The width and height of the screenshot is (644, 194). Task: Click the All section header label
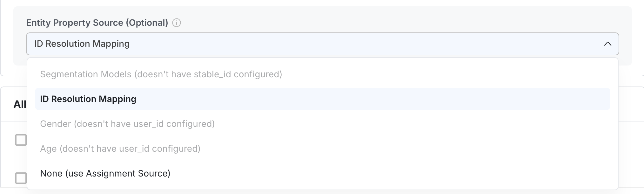tap(19, 104)
